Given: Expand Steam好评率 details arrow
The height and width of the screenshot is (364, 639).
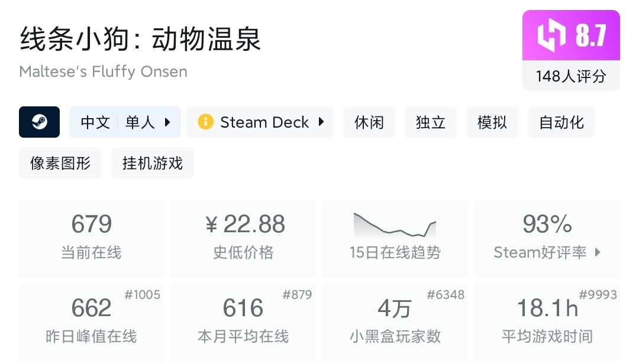Looking at the screenshot, I should (x=598, y=252).
